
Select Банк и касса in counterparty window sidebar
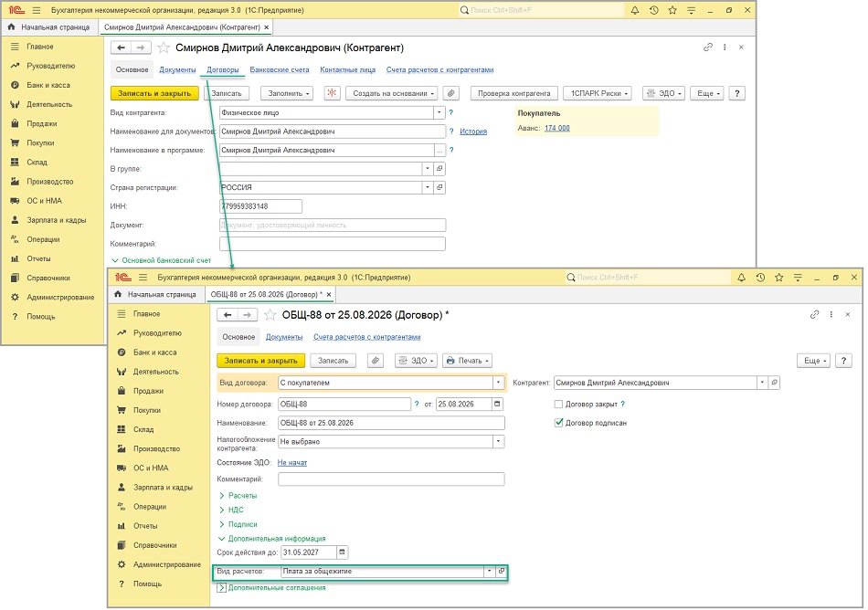click(48, 85)
